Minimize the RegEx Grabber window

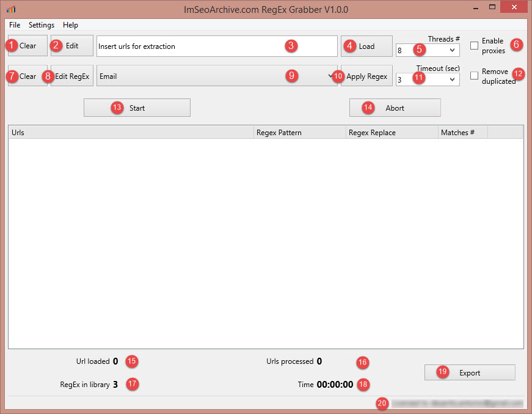pyautogui.click(x=476, y=7)
